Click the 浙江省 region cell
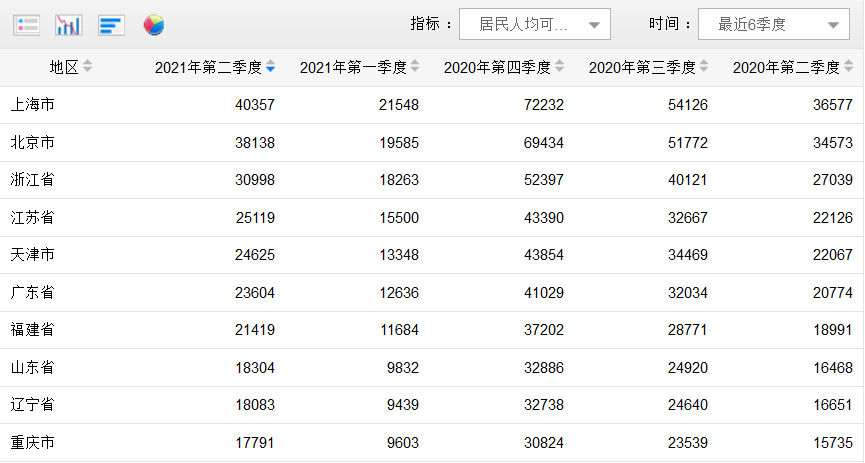Screen dimensions: 865x463 point(33,179)
